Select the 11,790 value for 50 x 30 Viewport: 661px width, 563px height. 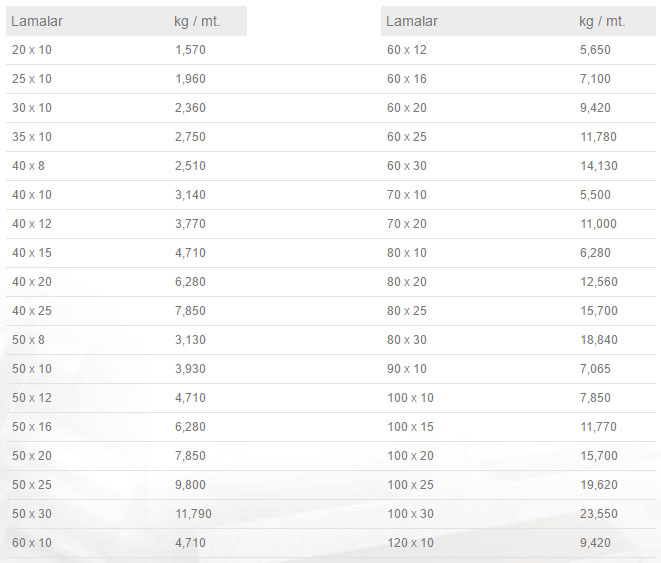tap(193, 514)
